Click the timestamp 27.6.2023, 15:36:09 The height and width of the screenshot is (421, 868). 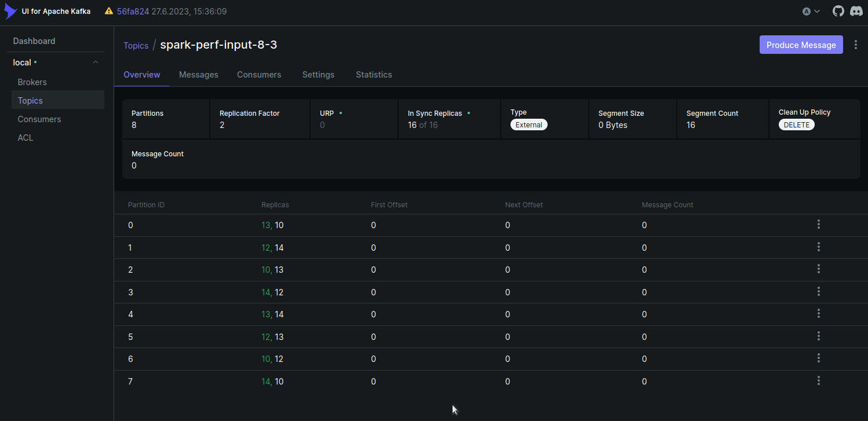click(189, 12)
